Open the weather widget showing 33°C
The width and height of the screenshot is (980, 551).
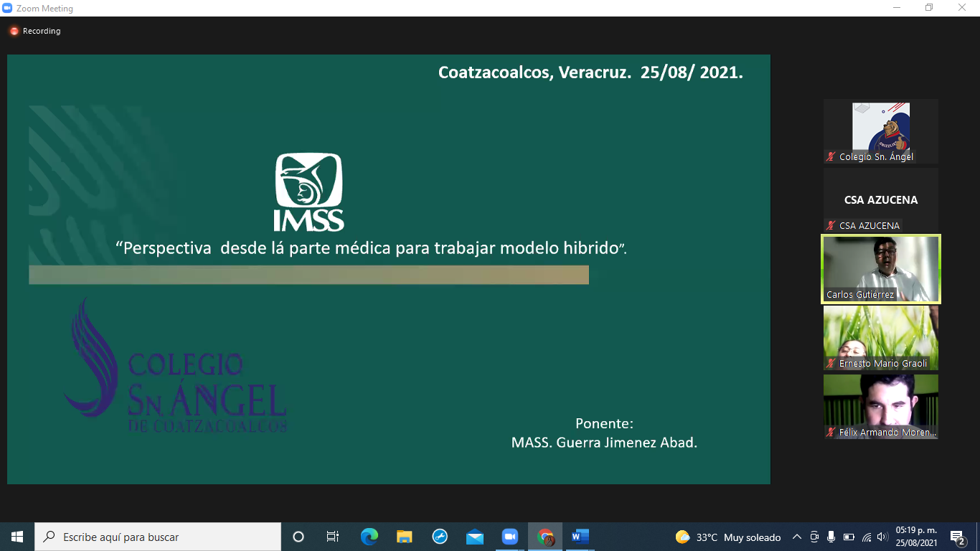(728, 537)
